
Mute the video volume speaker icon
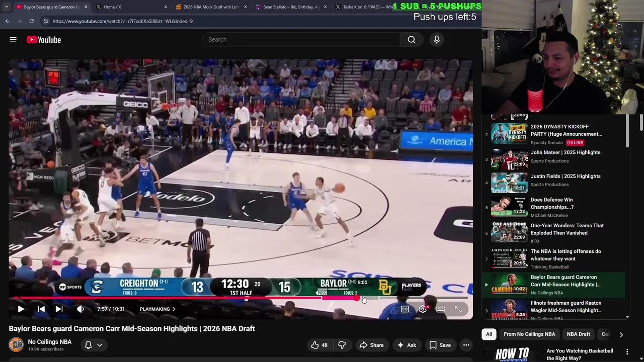click(x=80, y=309)
